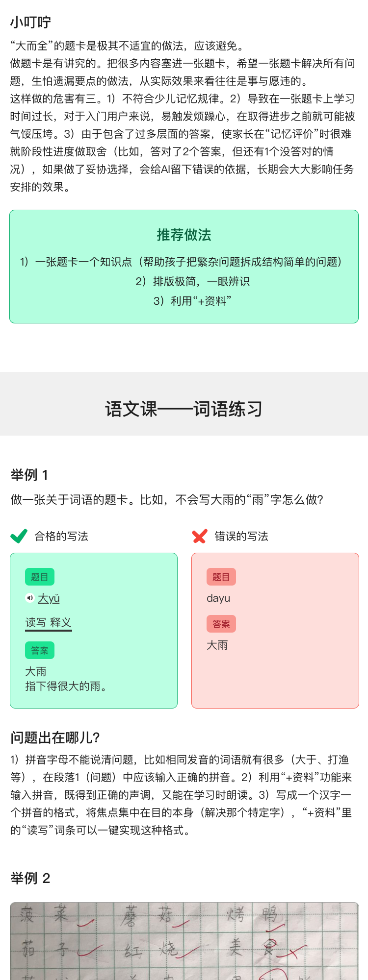Select the 语文课——词语练习 section banner
368x980 pixels.
click(x=184, y=409)
